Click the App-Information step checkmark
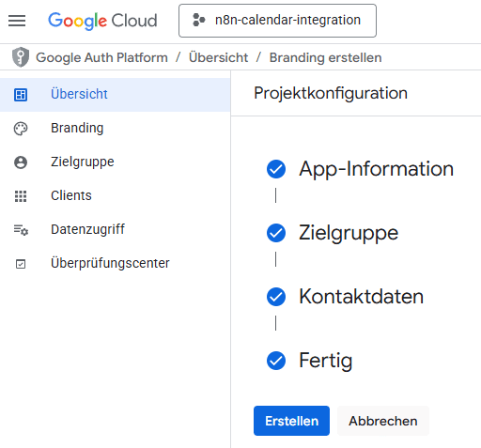The image size is (481, 448). (x=276, y=169)
